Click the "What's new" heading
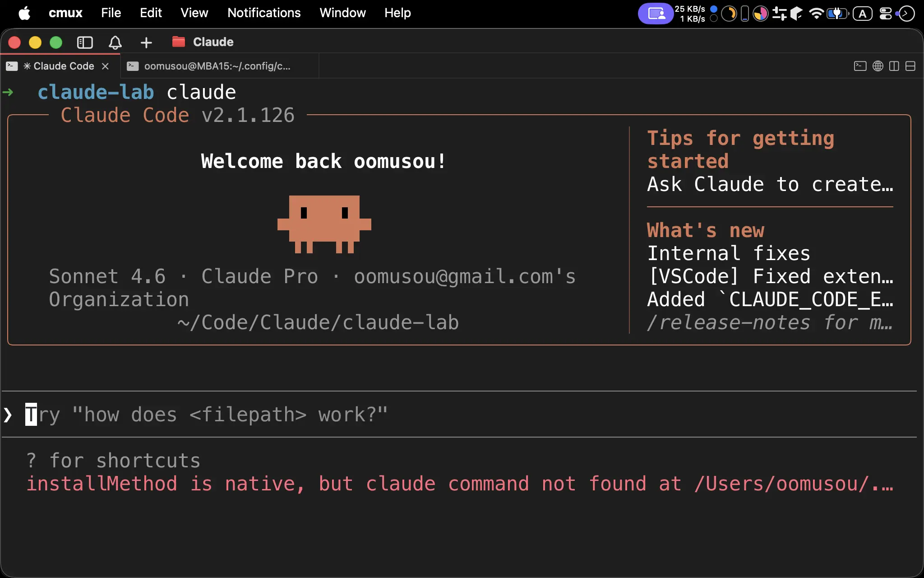Screen dimensions: 924x578 [706, 230]
